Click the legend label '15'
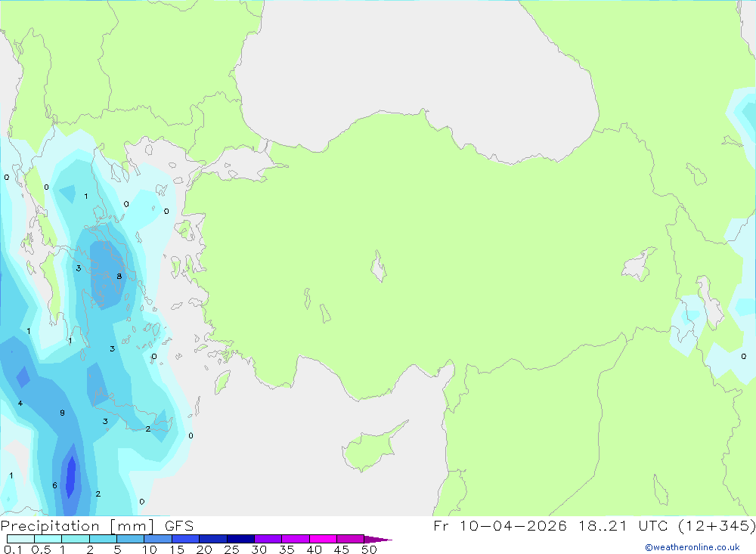 pos(177,549)
